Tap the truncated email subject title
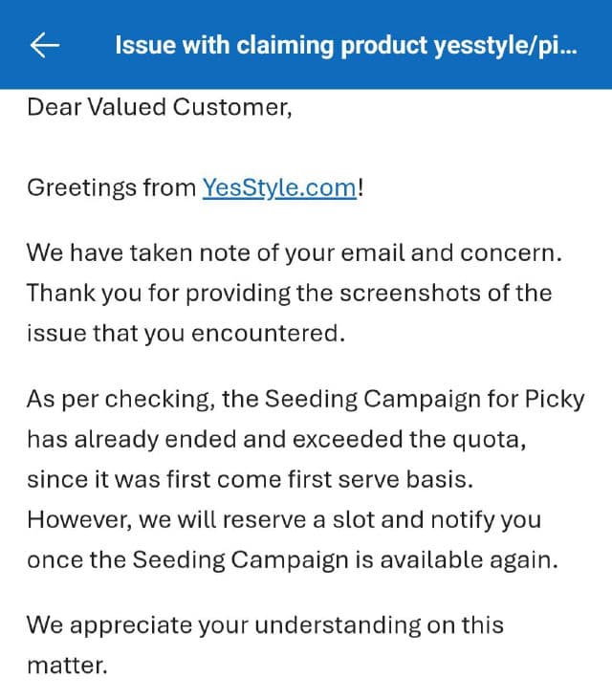This screenshot has width=612, height=700. pyautogui.click(x=345, y=46)
